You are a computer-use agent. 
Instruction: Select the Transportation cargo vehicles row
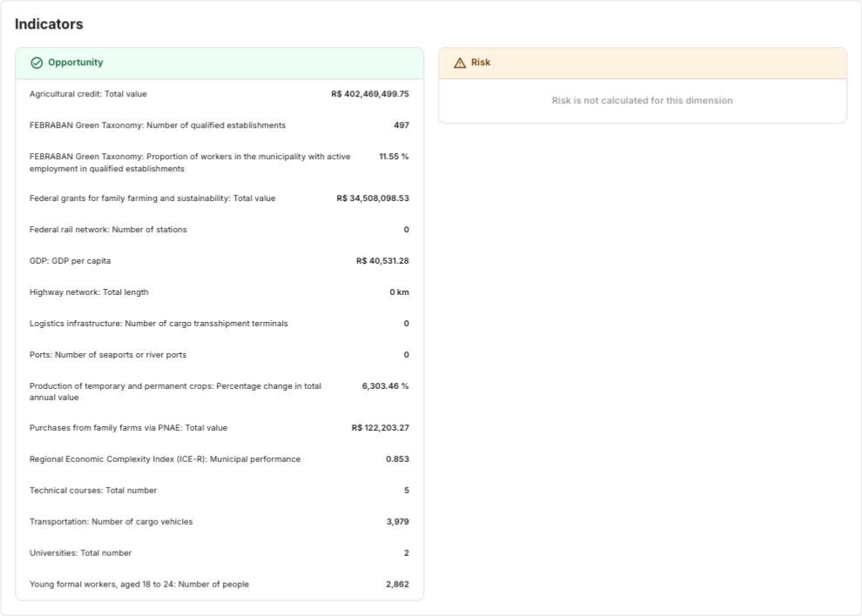tap(218, 521)
